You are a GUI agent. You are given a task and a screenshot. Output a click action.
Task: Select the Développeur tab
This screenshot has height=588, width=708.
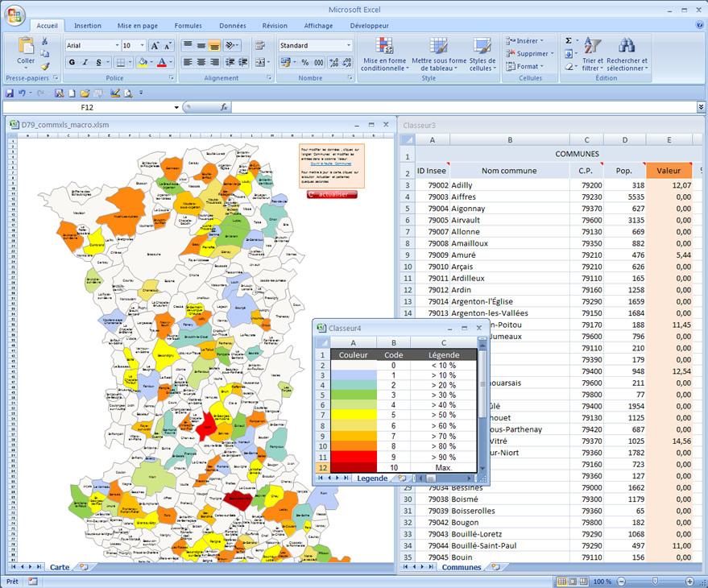click(x=370, y=26)
